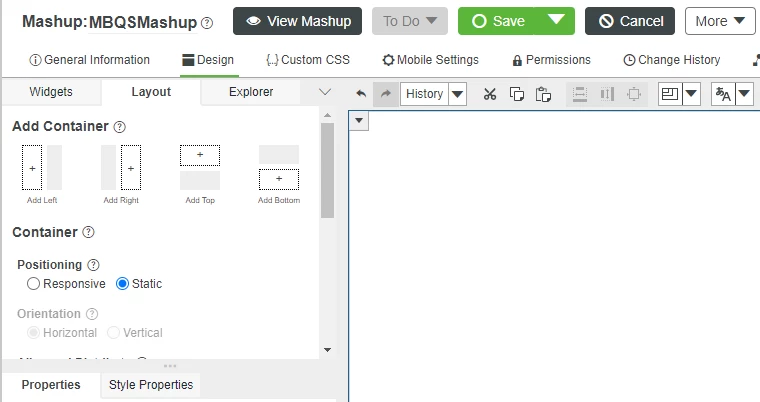Click the panel resize grip dots
Image resolution: width=760 pixels, height=402 pixels.
tap(170, 366)
